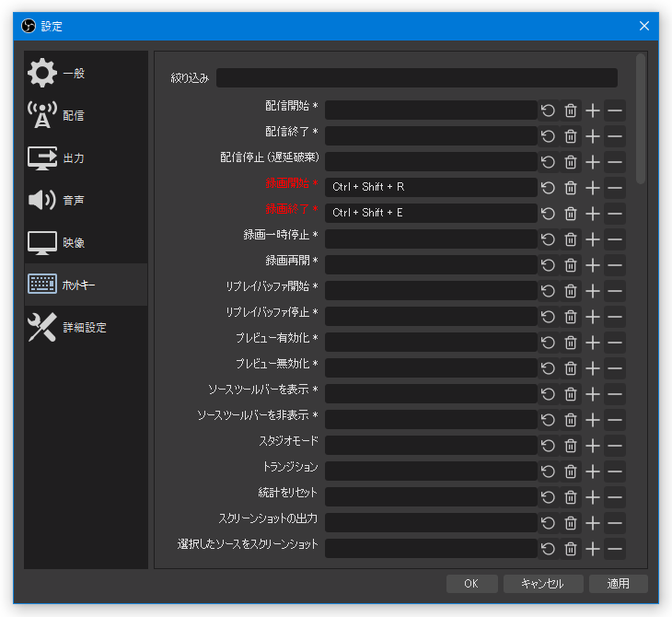Image resolution: width=672 pixels, height=617 pixels.
Task: Remove the 選択したソースをスクリーンショット row with minus
Action: 615,549
